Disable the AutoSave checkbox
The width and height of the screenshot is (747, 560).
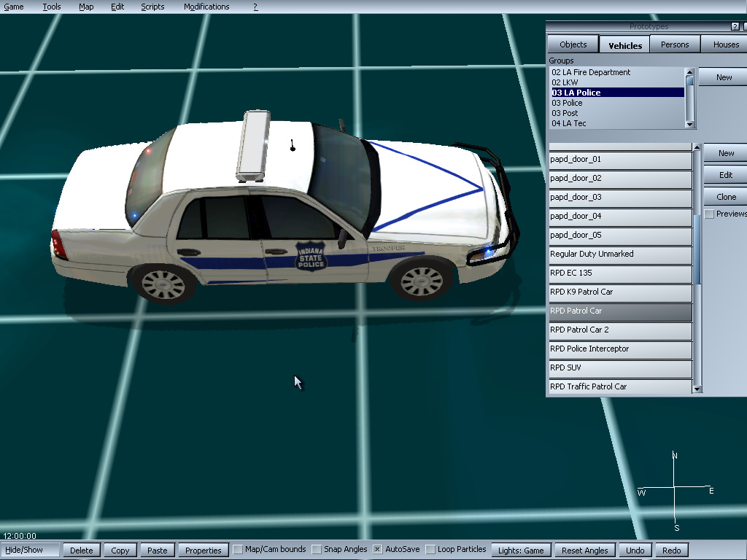(377, 550)
